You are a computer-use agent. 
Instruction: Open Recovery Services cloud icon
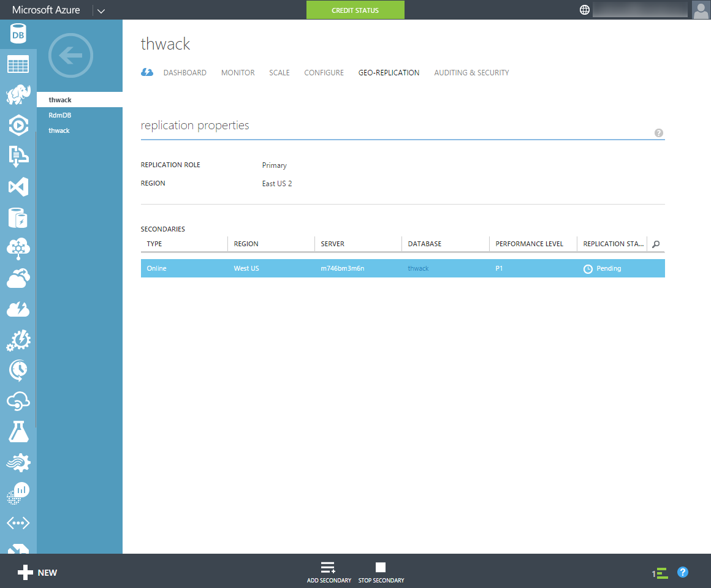coord(18,278)
